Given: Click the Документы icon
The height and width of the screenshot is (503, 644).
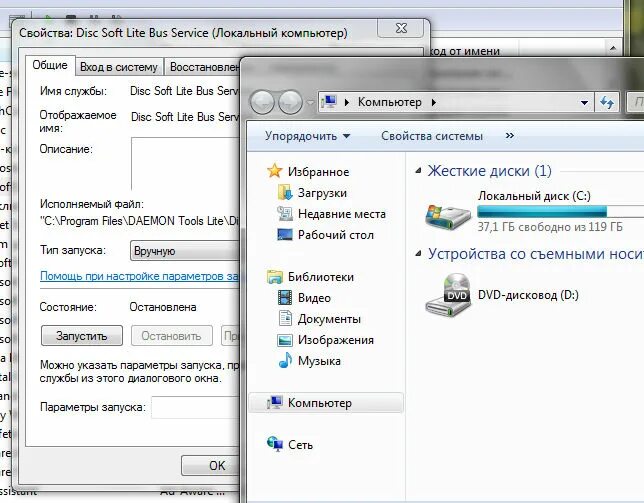Looking at the screenshot, I should tap(285, 318).
